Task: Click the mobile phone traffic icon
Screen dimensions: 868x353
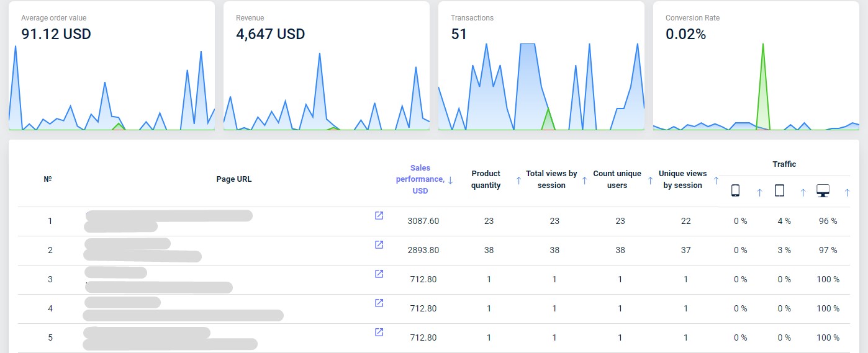Action: point(735,190)
